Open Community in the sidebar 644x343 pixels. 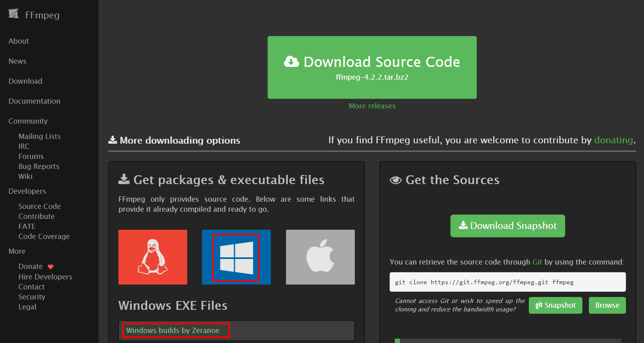click(x=28, y=121)
